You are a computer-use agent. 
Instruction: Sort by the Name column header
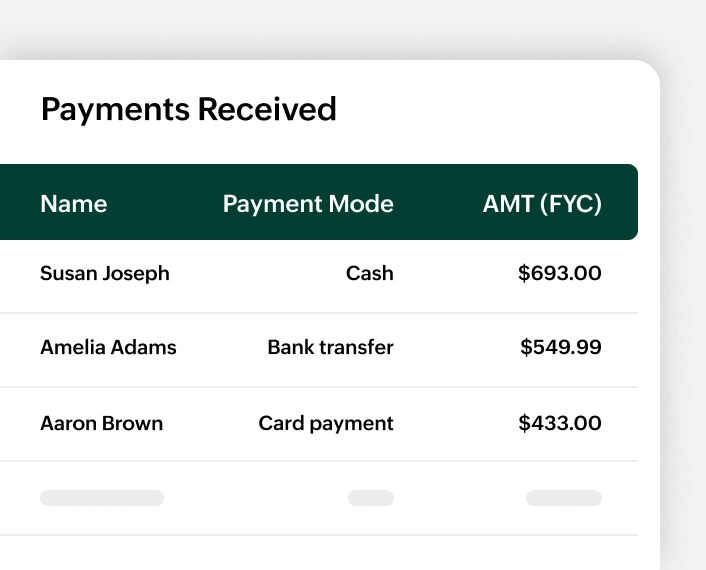(73, 204)
